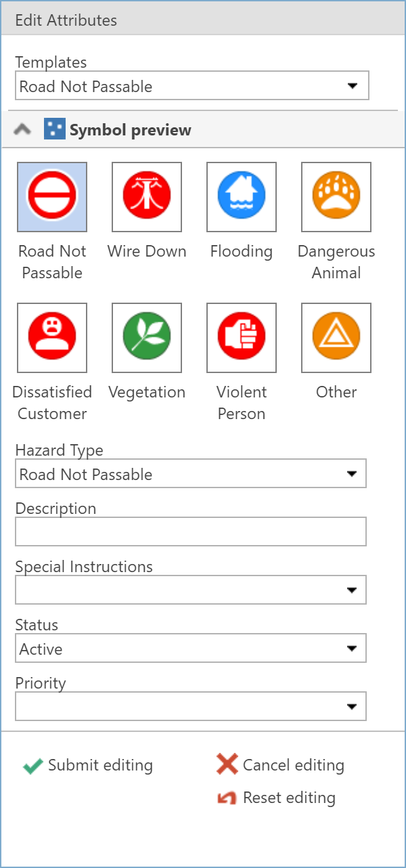406x868 pixels.
Task: Select the Other hazard symbol
Action: (336, 338)
